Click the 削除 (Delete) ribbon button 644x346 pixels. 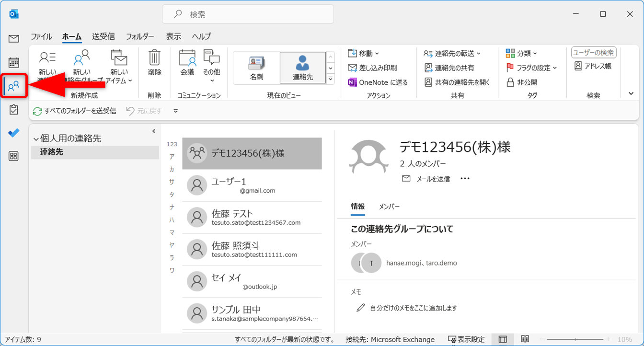[154, 64]
